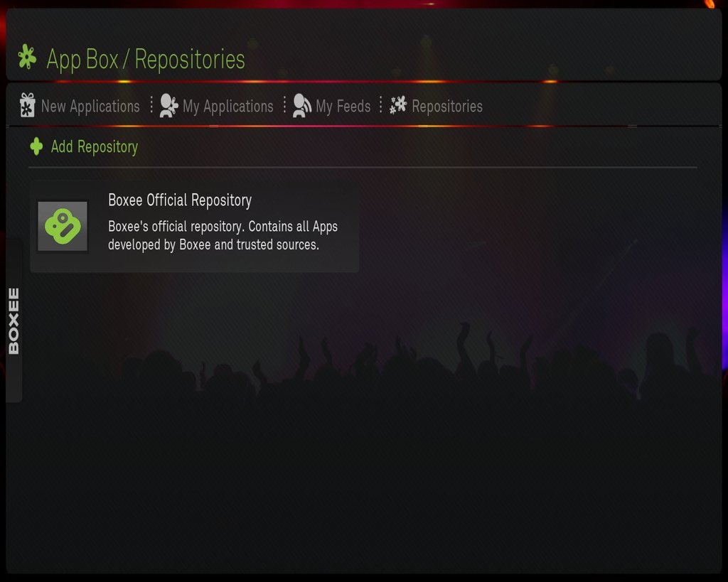Click the green App Box flower icon in header
Screen dimensions: 728x582
pyautogui.click(x=27, y=57)
